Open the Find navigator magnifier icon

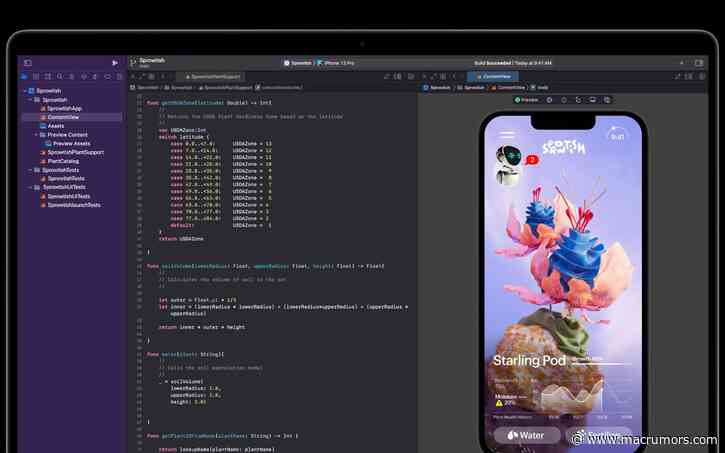[60, 76]
